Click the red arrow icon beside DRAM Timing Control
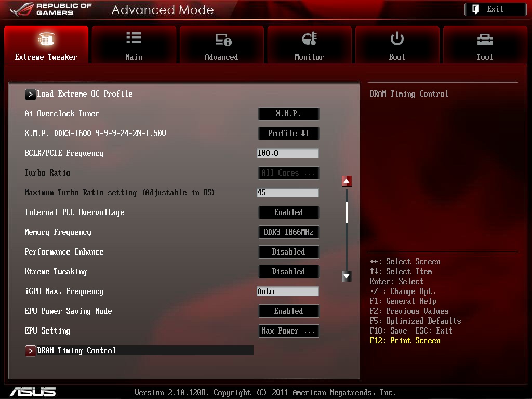This screenshot has height=399, width=532. point(30,351)
